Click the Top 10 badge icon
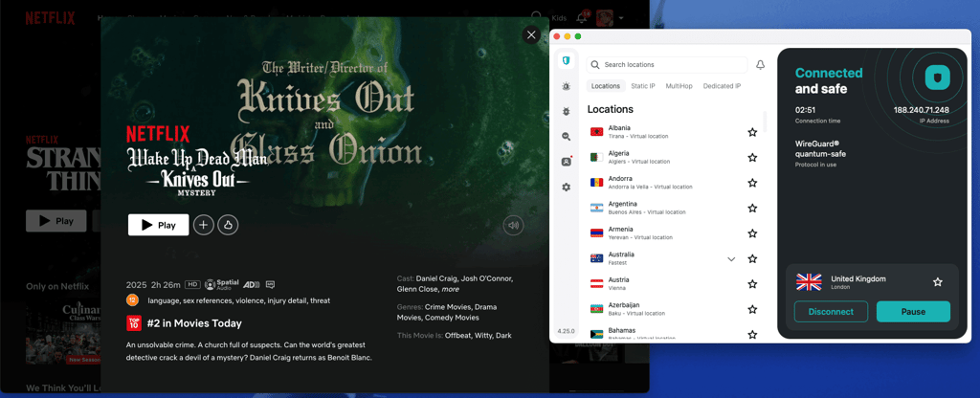 pyautogui.click(x=134, y=323)
